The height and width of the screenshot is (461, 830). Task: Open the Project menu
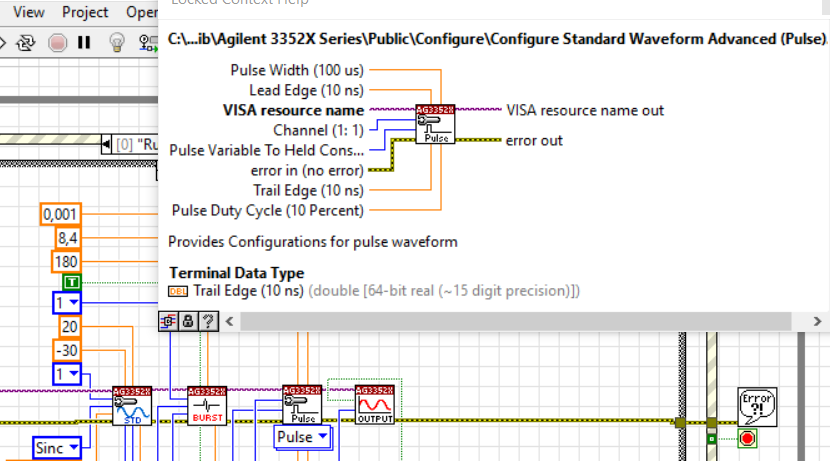click(85, 12)
